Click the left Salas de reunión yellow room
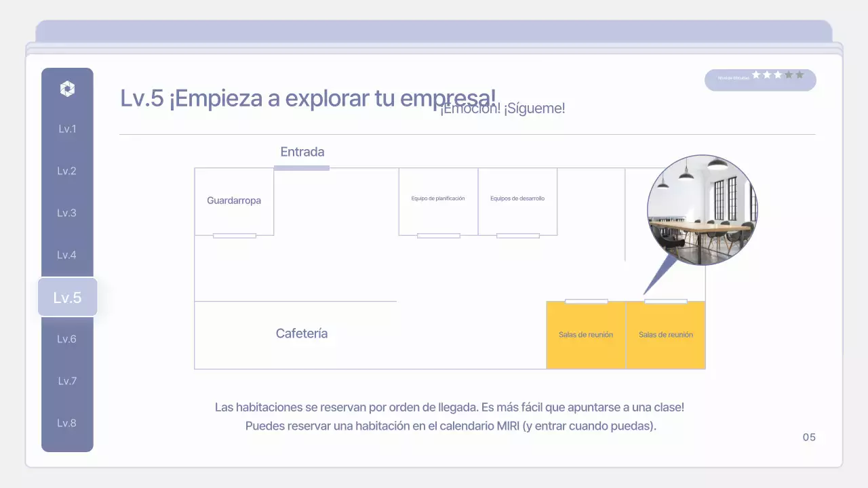 click(585, 334)
